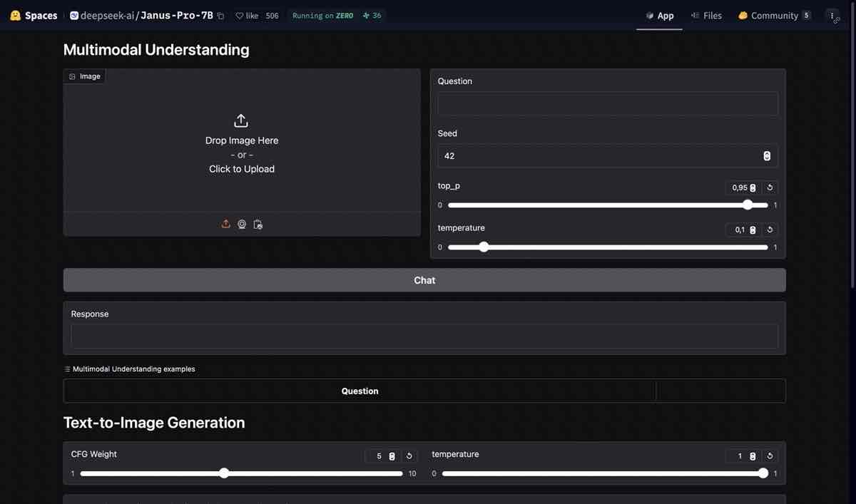The width and height of the screenshot is (856, 504).
Task: Select upload file source icon
Action: click(225, 224)
